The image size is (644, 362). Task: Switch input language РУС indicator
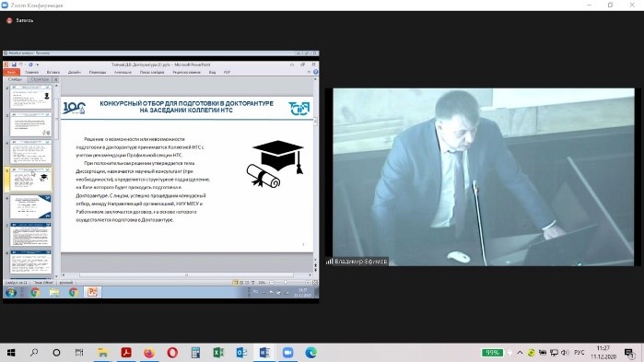(x=580, y=353)
